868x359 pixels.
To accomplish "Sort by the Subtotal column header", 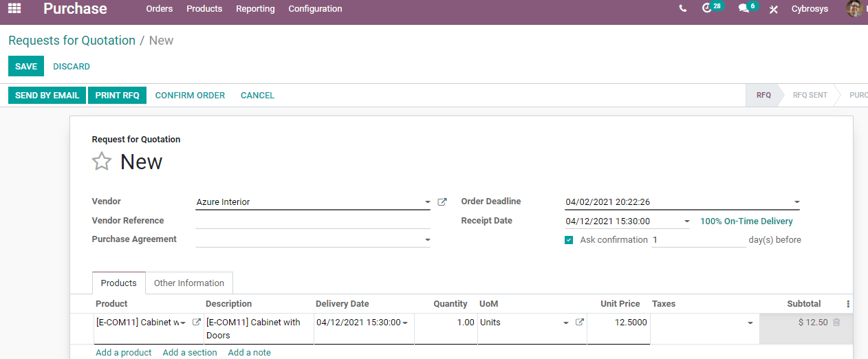I will pyautogui.click(x=804, y=304).
